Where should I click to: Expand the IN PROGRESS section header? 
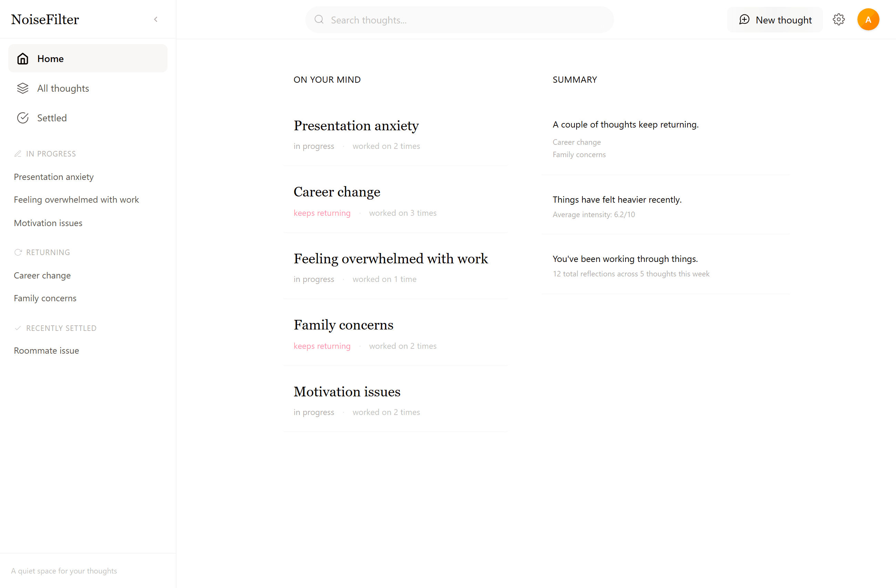point(51,154)
